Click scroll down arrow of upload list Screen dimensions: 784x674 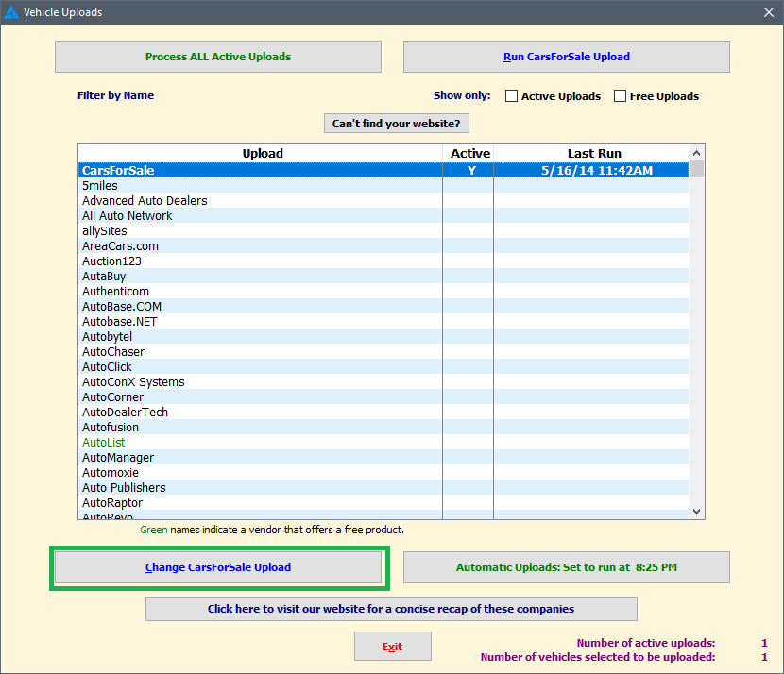coord(696,511)
